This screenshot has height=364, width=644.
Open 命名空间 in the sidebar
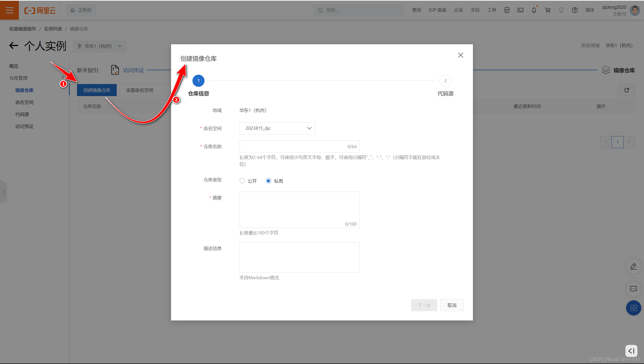click(24, 102)
